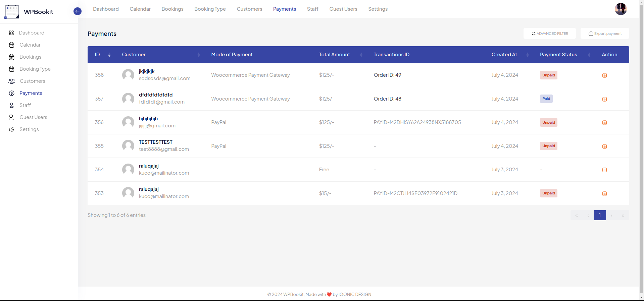Click the Booking Type icon in the sidebar
The width and height of the screenshot is (644, 301).
coord(11,69)
